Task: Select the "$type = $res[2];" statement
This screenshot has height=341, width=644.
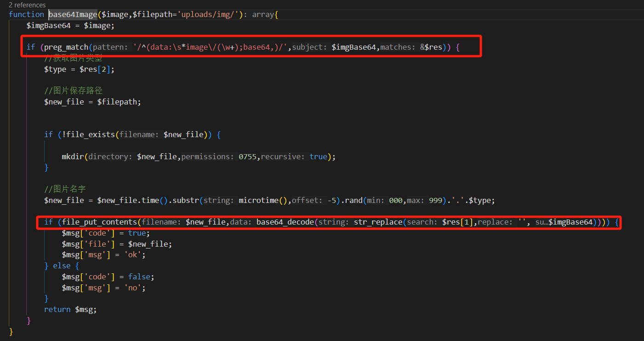Action: [79, 69]
